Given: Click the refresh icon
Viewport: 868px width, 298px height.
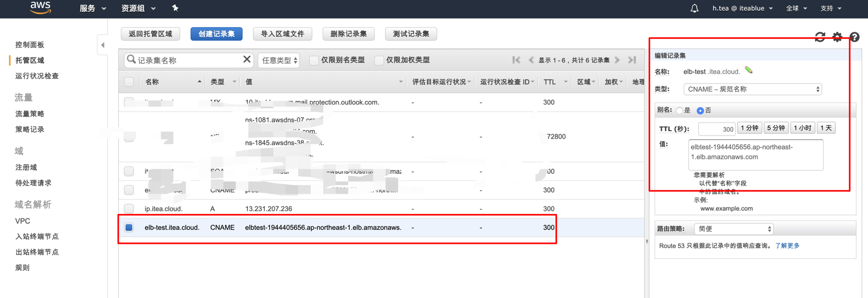Looking at the screenshot, I should pos(820,37).
